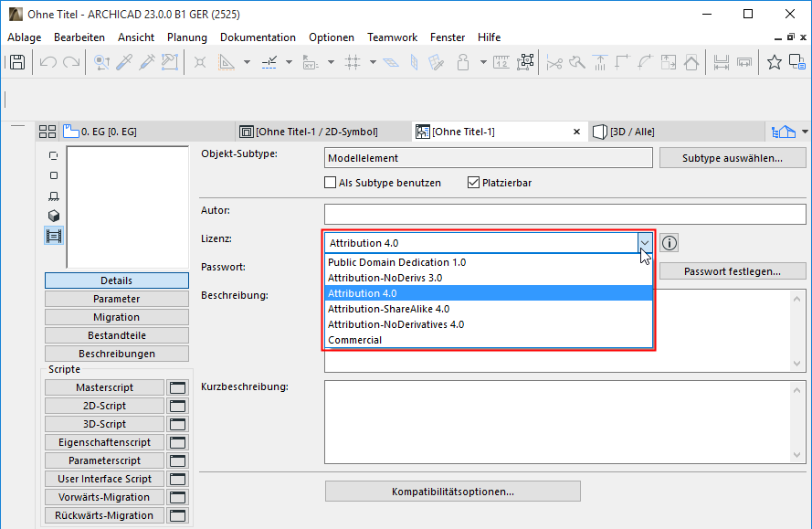812x529 pixels.
Task: Open the Bearbeiten menu
Action: click(x=79, y=37)
